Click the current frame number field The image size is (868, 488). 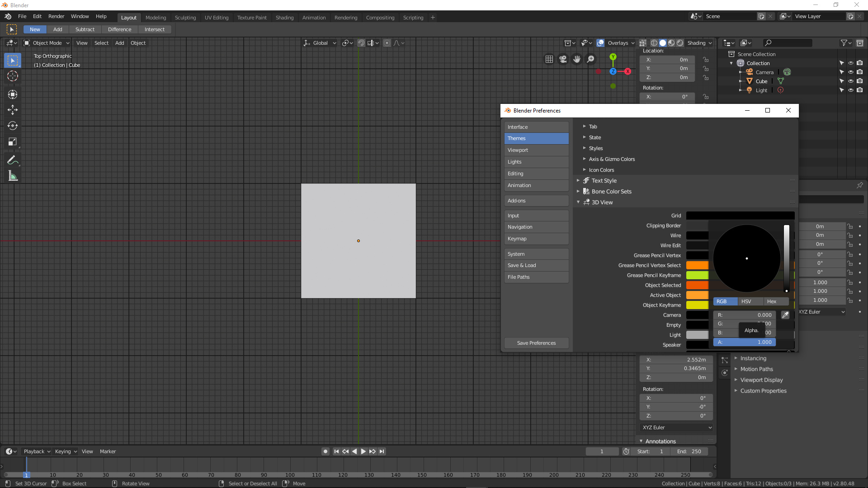click(x=602, y=451)
